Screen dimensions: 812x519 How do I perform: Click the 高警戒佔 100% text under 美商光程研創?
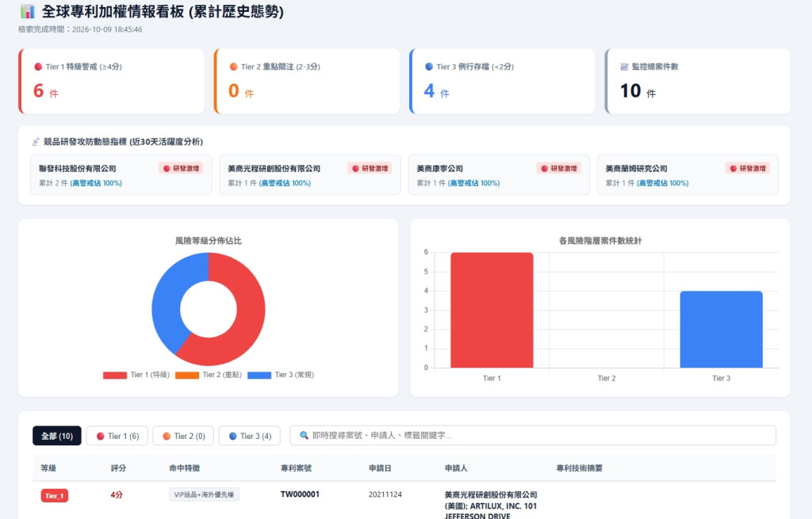(285, 183)
